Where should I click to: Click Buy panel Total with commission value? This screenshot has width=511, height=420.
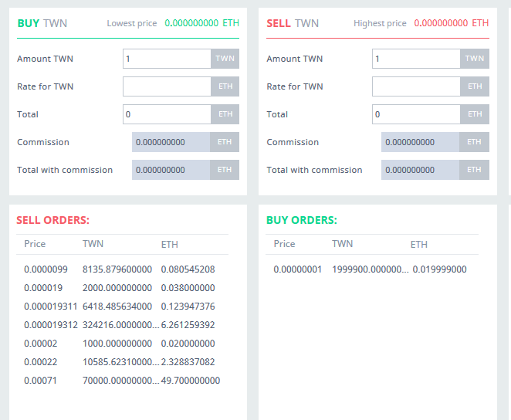tap(171, 170)
